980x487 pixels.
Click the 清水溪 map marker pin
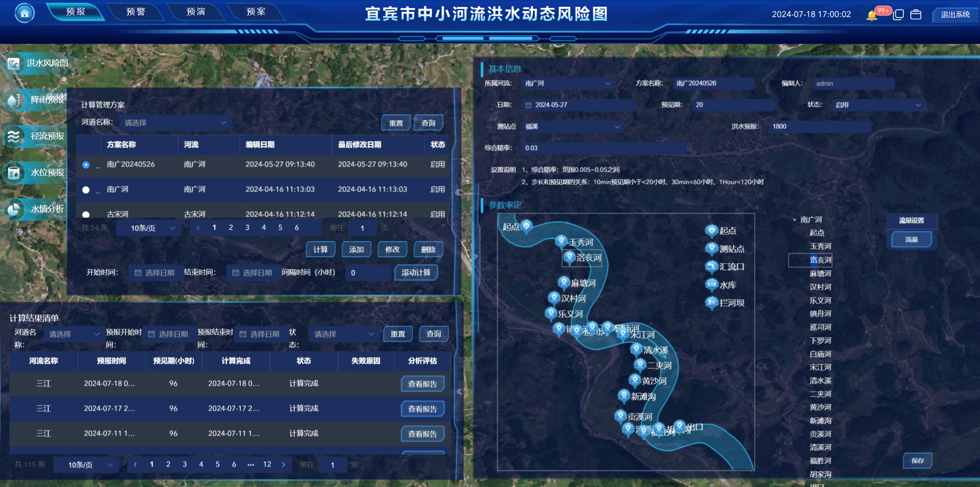point(636,349)
